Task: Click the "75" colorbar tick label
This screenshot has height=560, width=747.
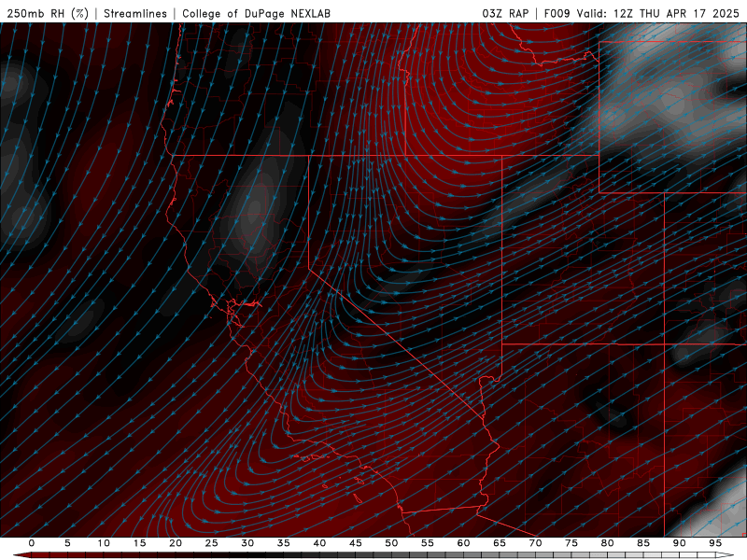Action: click(x=571, y=543)
